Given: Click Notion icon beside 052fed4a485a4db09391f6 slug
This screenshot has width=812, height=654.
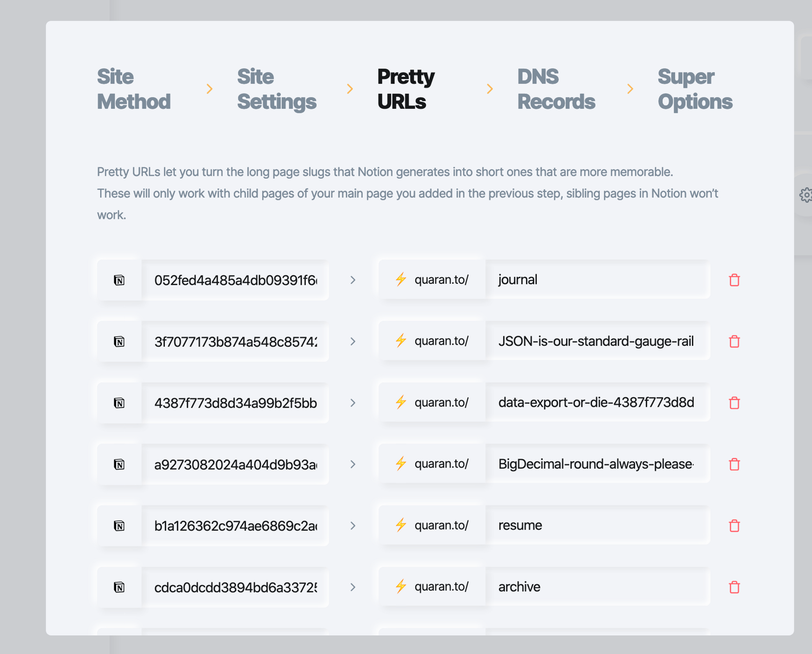Looking at the screenshot, I should (119, 280).
